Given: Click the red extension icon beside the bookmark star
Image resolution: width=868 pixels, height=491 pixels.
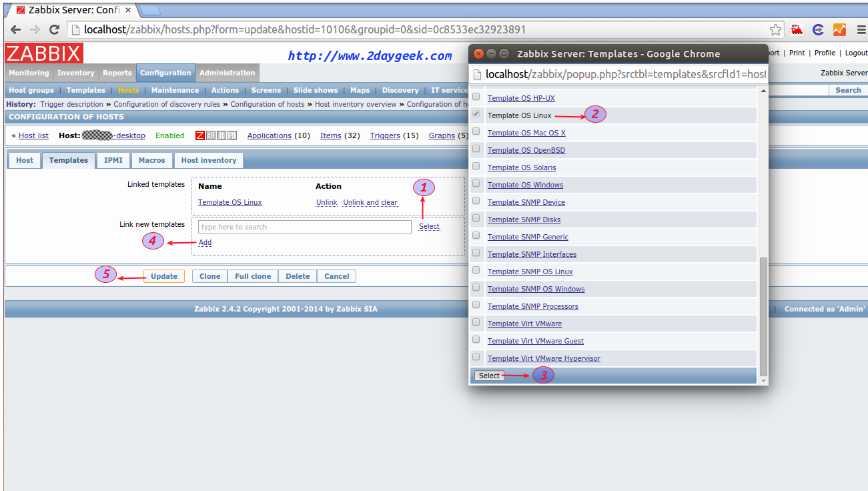Looking at the screenshot, I should pos(797,30).
